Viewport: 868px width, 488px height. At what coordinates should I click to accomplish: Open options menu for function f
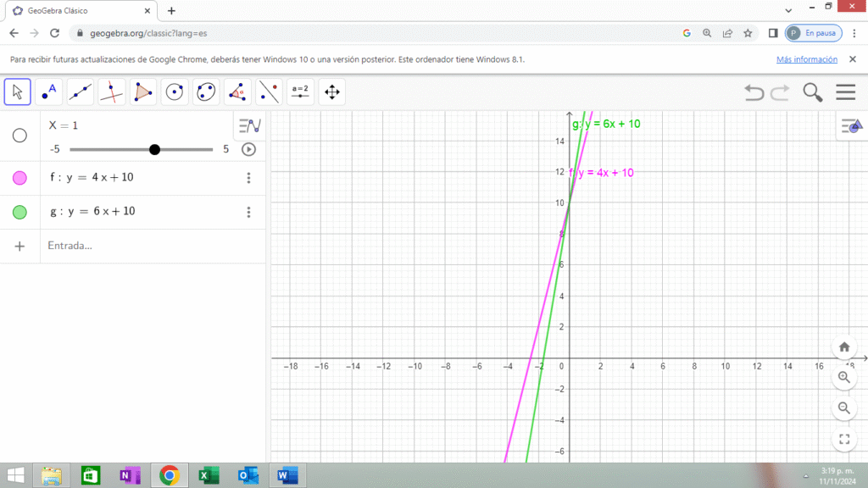(x=248, y=178)
